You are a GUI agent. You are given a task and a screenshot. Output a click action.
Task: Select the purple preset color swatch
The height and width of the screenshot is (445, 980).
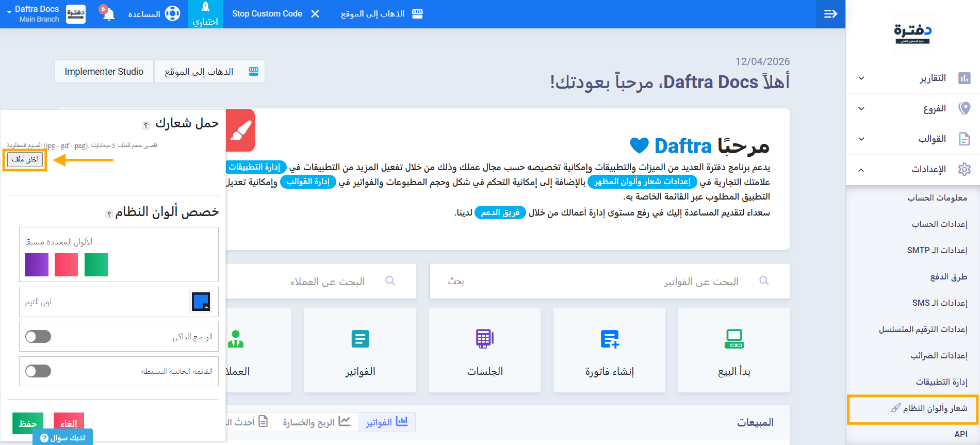[37, 265]
